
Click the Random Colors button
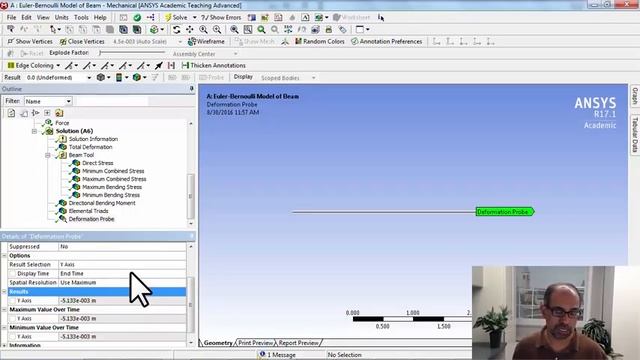[x=320, y=42]
